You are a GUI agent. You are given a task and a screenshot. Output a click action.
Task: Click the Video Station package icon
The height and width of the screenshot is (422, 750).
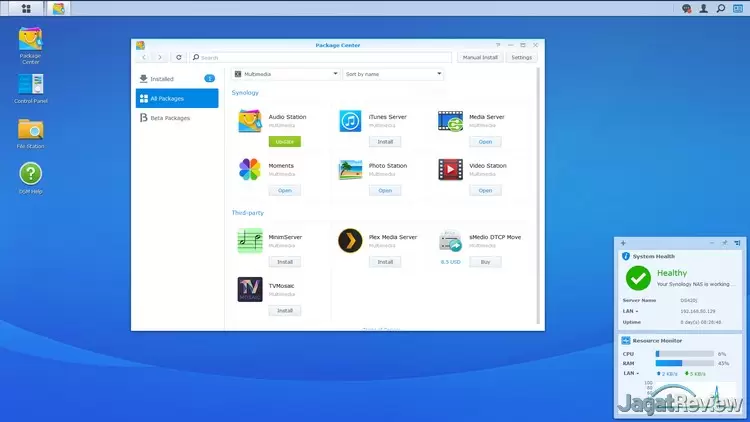point(450,169)
